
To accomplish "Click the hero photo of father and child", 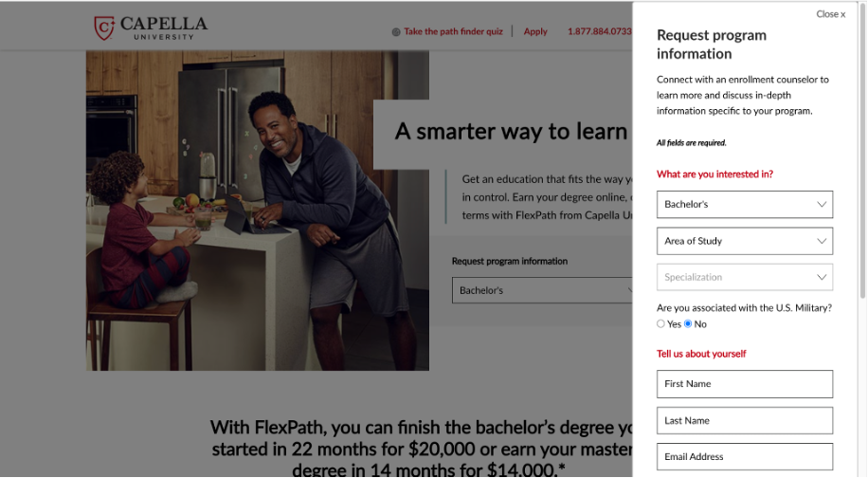I will 256,209.
